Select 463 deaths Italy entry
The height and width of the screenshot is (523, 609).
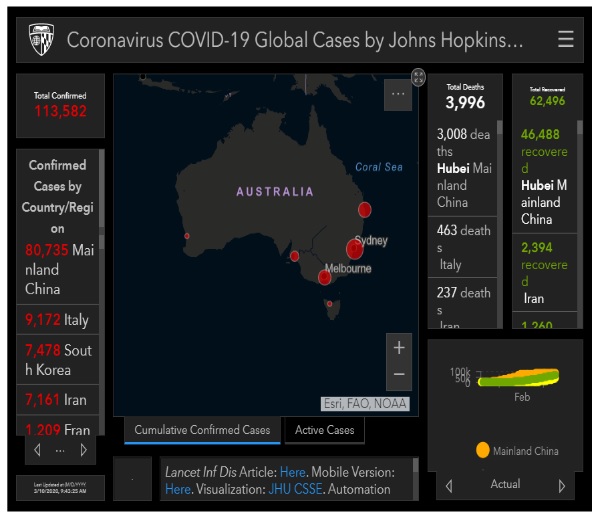pos(463,247)
